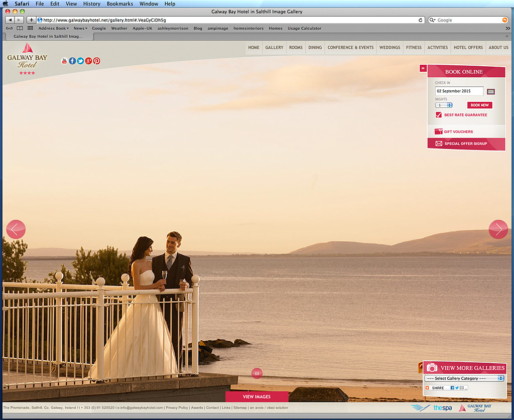Go to the next gallery image arrow
Image resolution: width=514 pixels, height=420 pixels.
[x=498, y=229]
